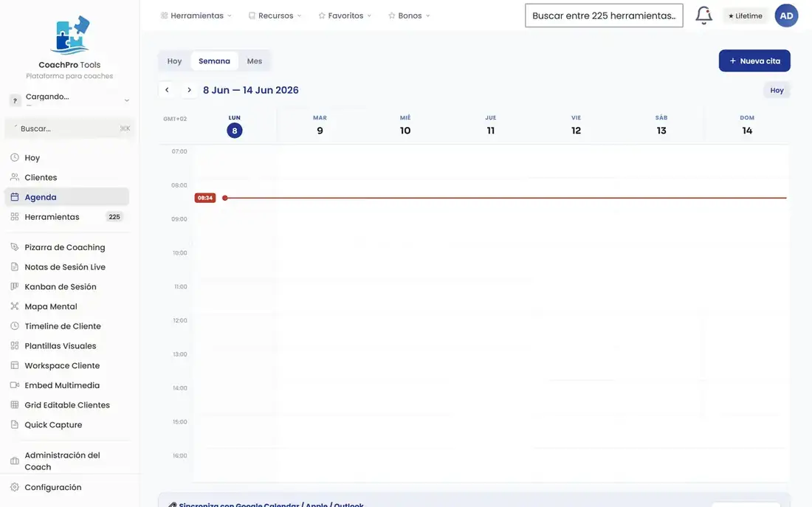The height and width of the screenshot is (507, 812).
Task: Select Friday 12 day header
Action: click(x=577, y=125)
